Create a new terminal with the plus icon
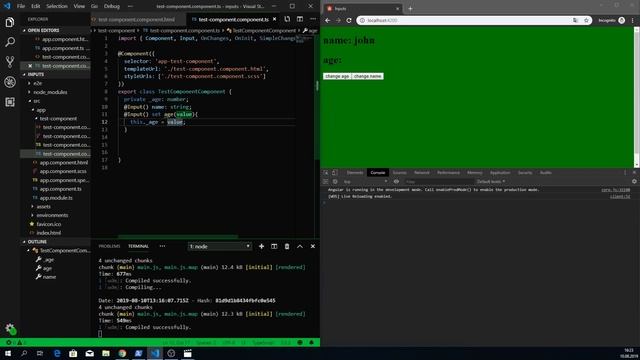This screenshot has height=360, width=640. pyautogui.click(x=261, y=247)
